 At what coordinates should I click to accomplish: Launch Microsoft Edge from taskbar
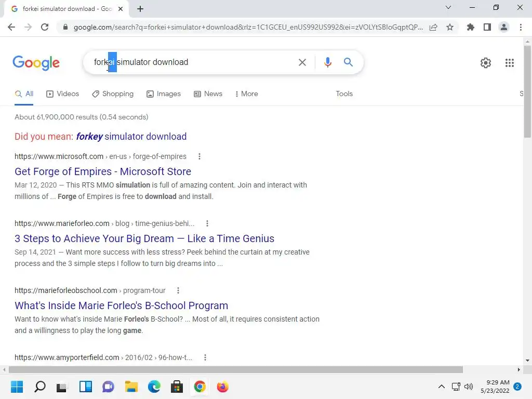coord(154,387)
